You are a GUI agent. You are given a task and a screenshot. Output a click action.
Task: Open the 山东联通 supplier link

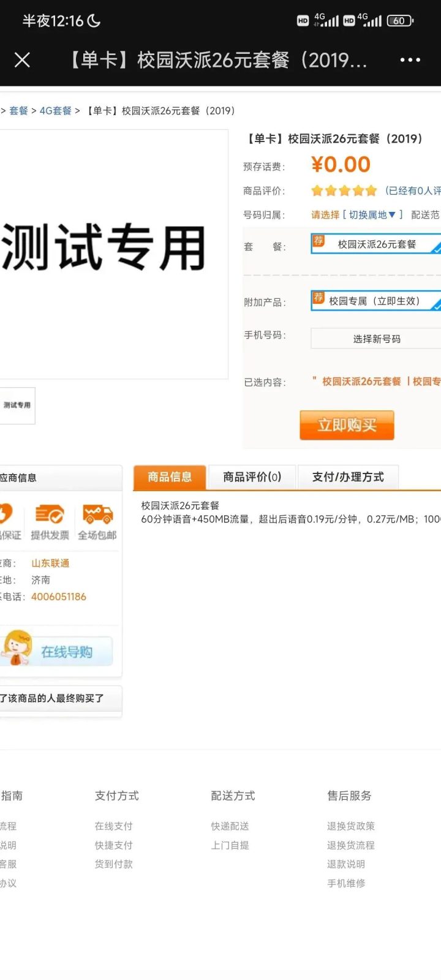50,563
